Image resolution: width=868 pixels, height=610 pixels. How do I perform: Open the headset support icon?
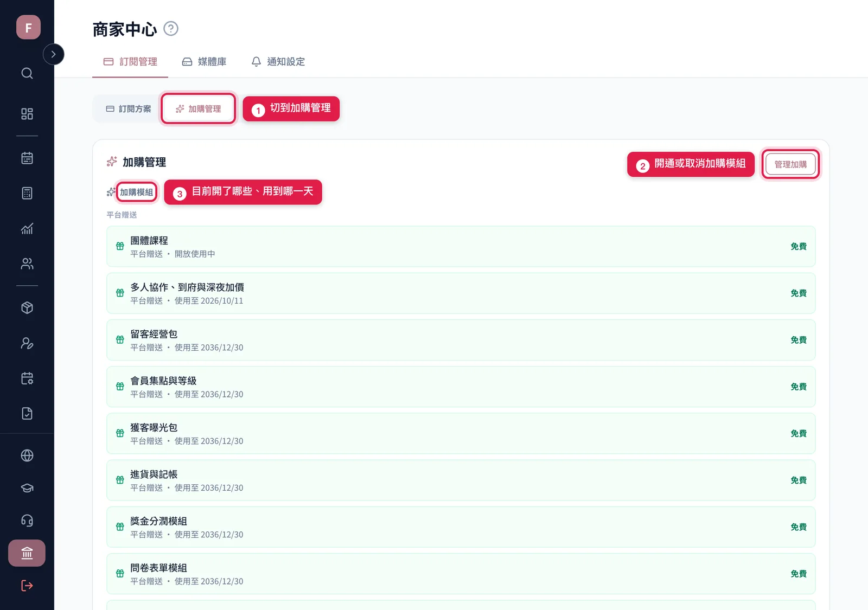click(27, 521)
